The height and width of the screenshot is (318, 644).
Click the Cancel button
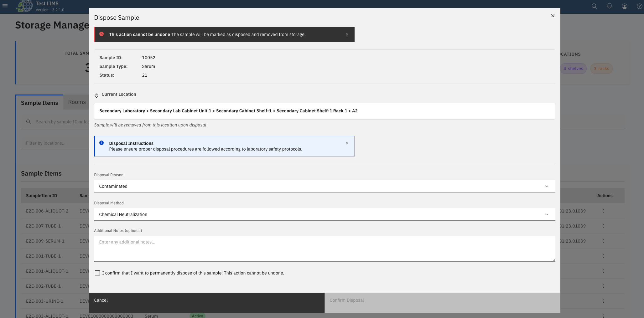[207, 303]
